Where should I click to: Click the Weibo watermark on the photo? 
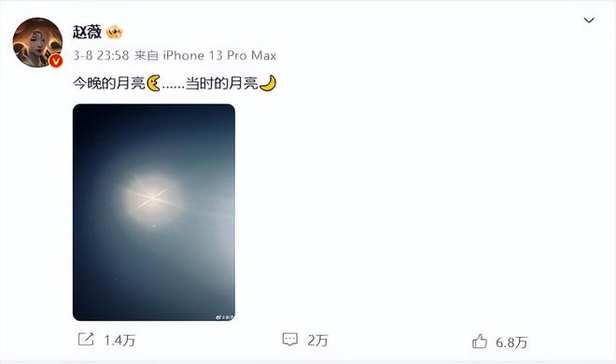pos(224,317)
